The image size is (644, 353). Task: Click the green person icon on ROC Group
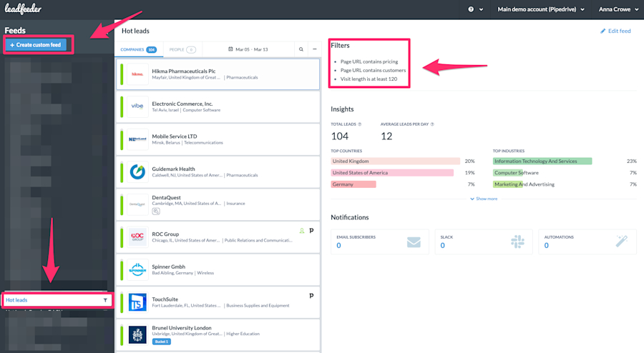(302, 231)
